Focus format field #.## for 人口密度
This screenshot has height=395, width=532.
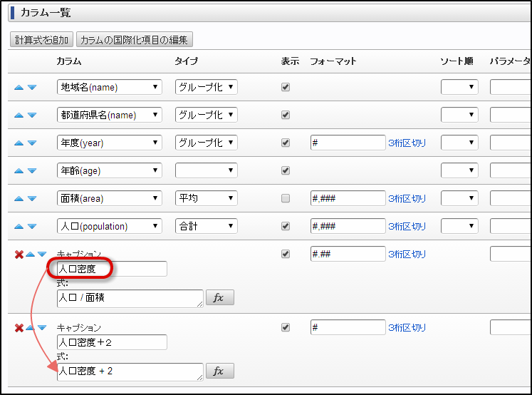pos(348,254)
